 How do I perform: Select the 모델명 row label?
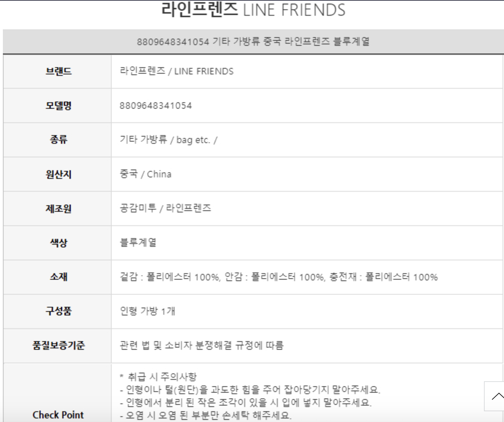click(58, 105)
